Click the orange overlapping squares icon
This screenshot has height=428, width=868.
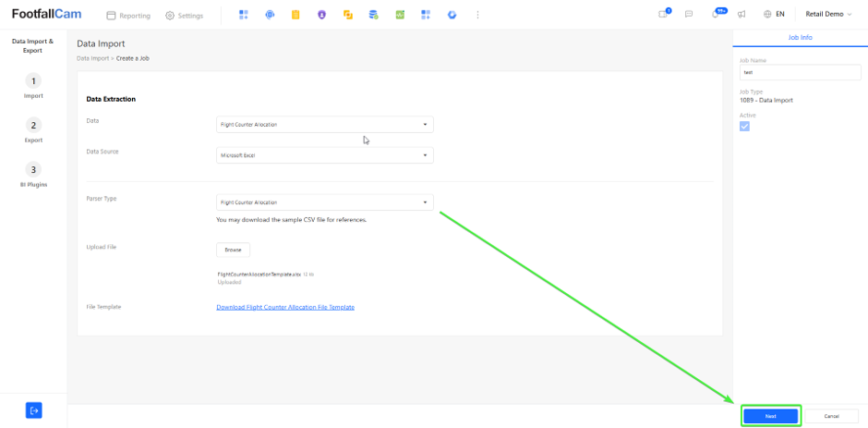(347, 15)
